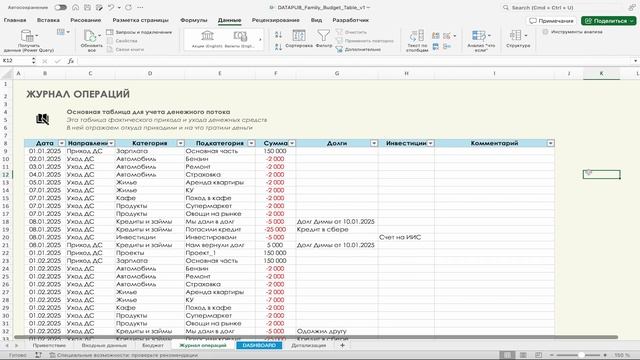Open the Направление column filter dropdown
640x360 pixels.
(x=111, y=143)
